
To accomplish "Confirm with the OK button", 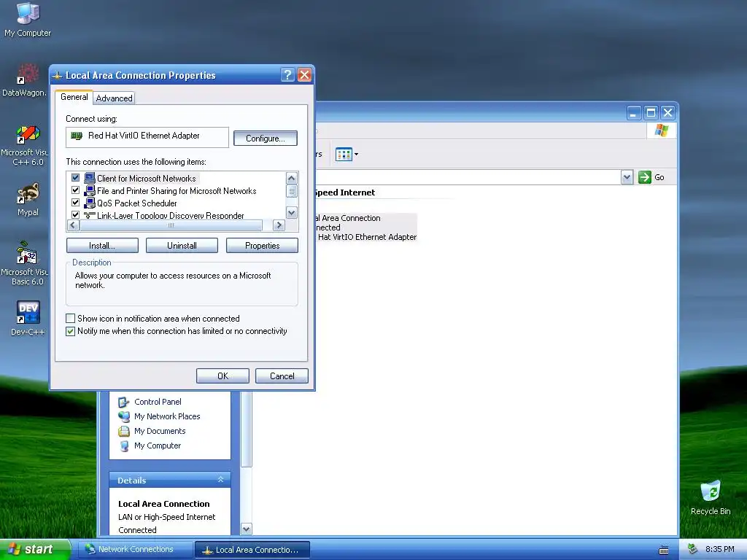I will coord(223,376).
